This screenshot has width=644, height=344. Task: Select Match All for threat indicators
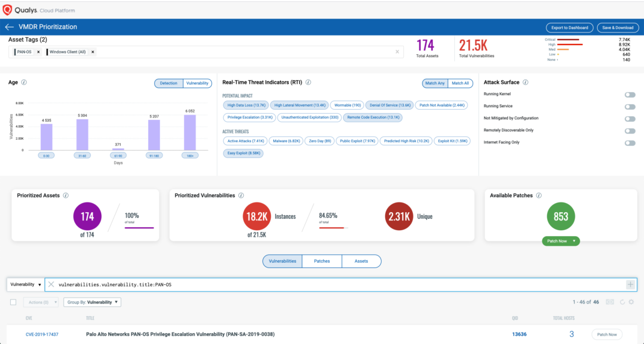[460, 83]
